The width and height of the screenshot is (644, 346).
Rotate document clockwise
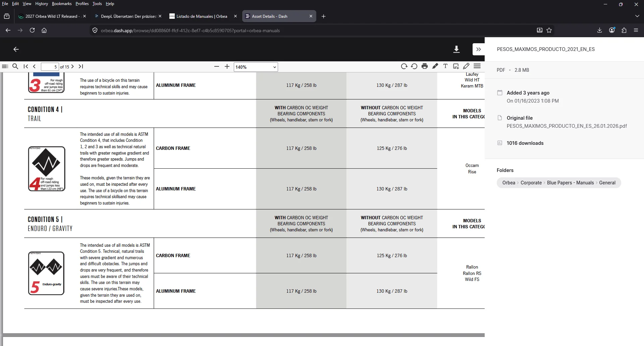click(x=404, y=66)
